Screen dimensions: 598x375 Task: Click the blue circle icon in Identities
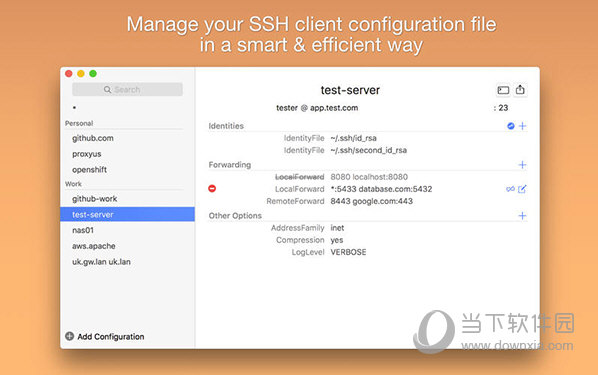[511, 126]
